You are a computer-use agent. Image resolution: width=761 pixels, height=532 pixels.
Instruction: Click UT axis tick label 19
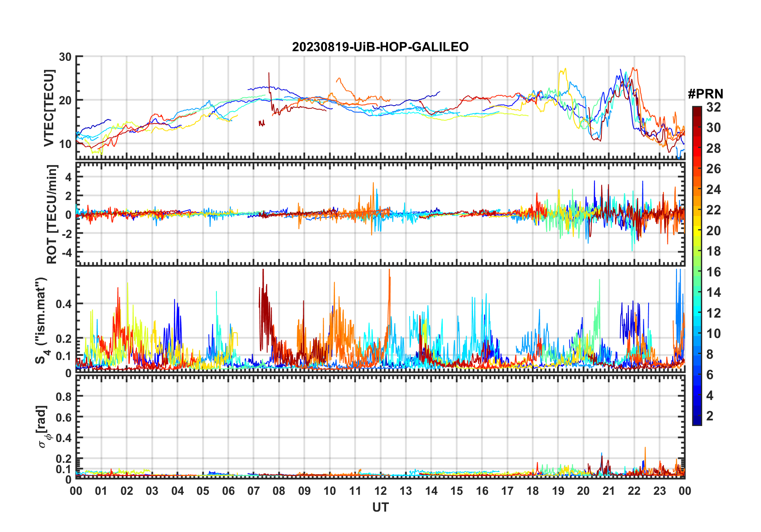pyautogui.click(x=558, y=491)
